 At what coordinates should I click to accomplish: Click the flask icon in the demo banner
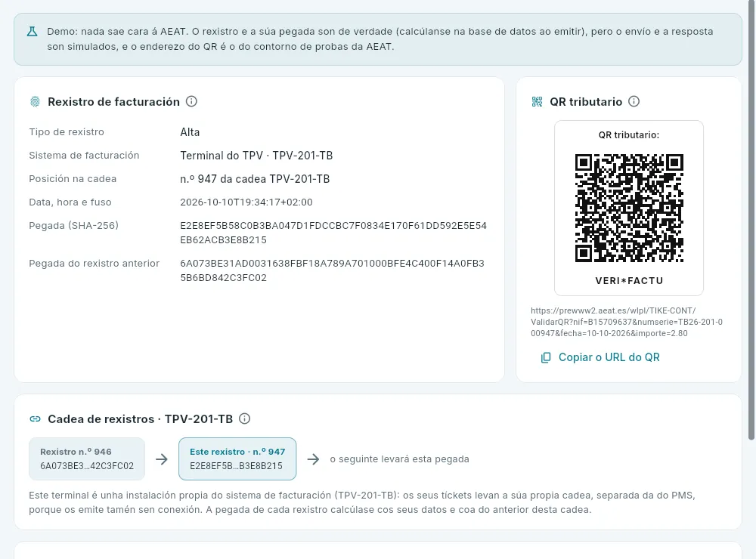click(32, 32)
